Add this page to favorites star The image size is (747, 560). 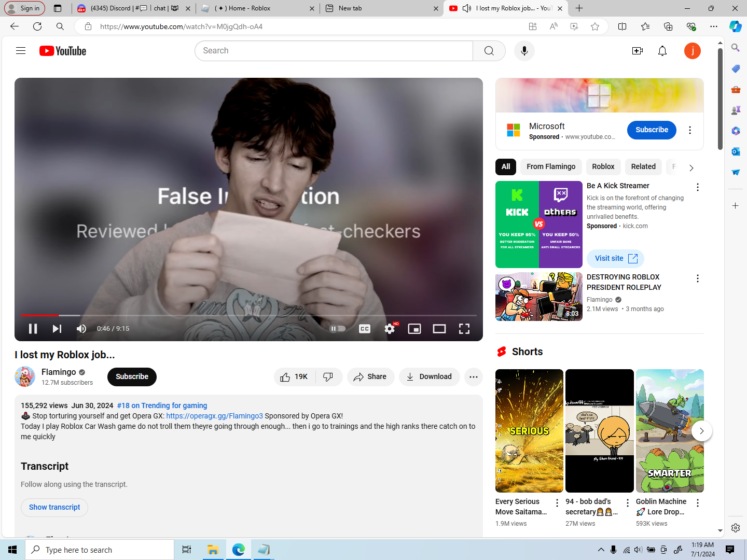tap(595, 26)
